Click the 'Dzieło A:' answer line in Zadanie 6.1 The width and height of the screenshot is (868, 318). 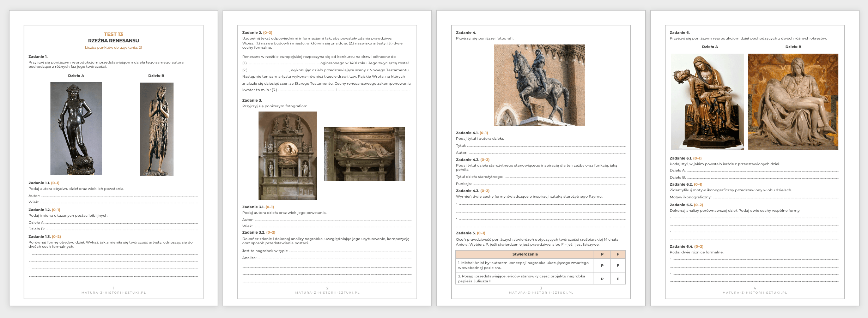click(763, 170)
